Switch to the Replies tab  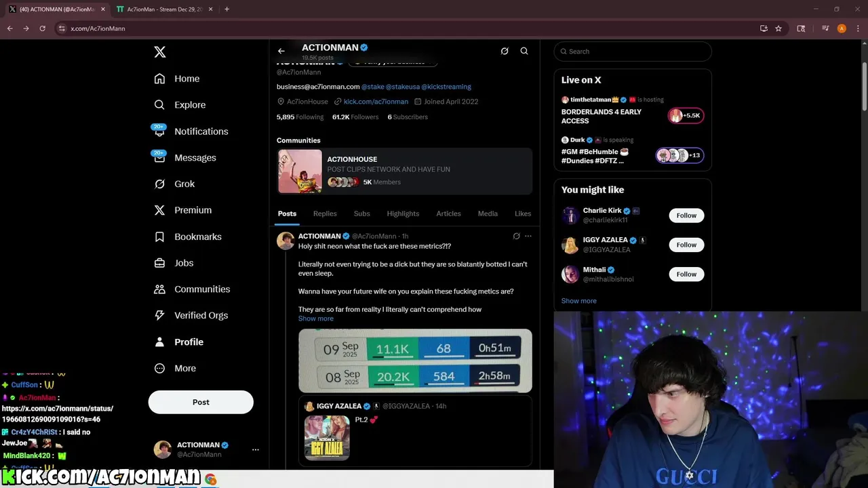click(x=325, y=213)
